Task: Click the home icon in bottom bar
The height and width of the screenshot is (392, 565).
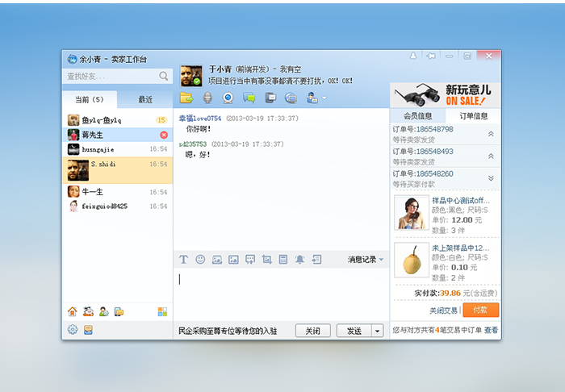Action: pyautogui.click(x=73, y=311)
